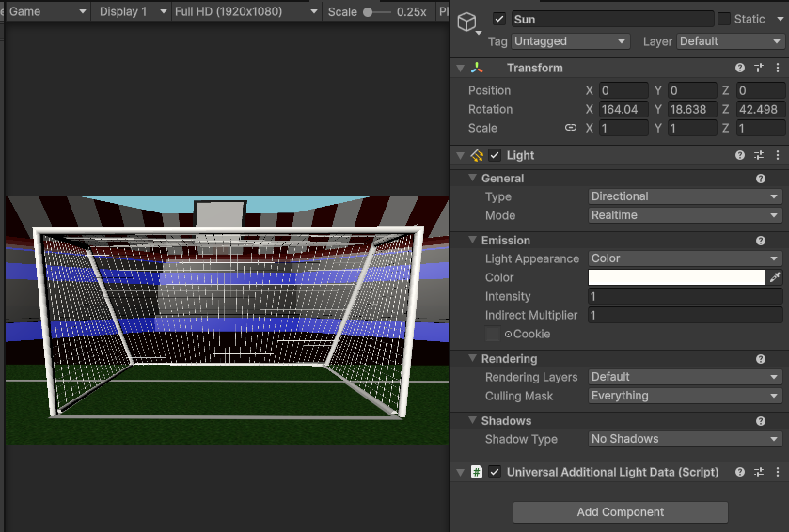The height and width of the screenshot is (532, 789).
Task: Click the Light component sun icon
Action: (x=477, y=155)
